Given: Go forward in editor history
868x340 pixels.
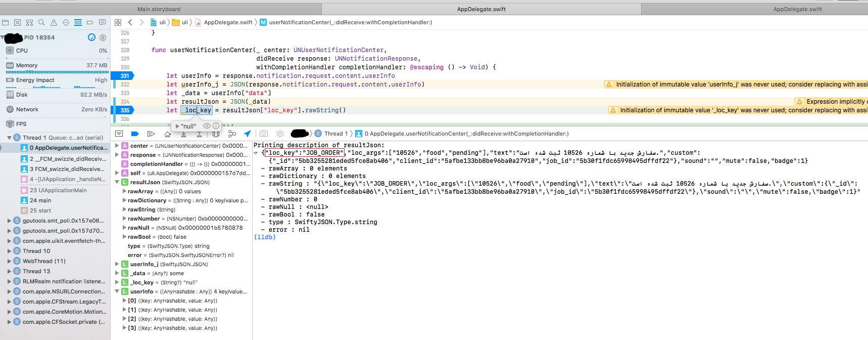Looking at the screenshot, I should (x=141, y=22).
